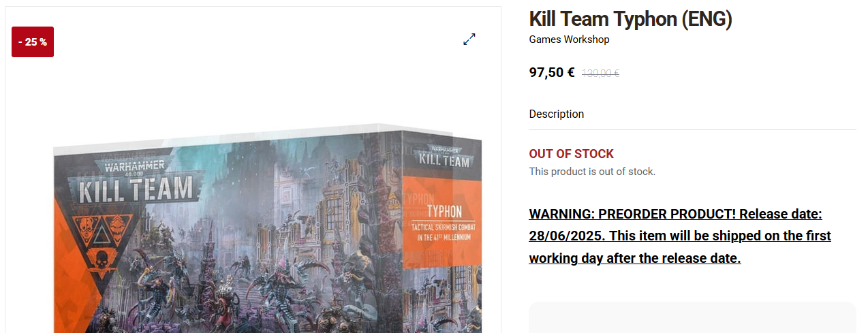Expand product image to fullscreen view
The image size is (868, 333).
[x=469, y=39]
